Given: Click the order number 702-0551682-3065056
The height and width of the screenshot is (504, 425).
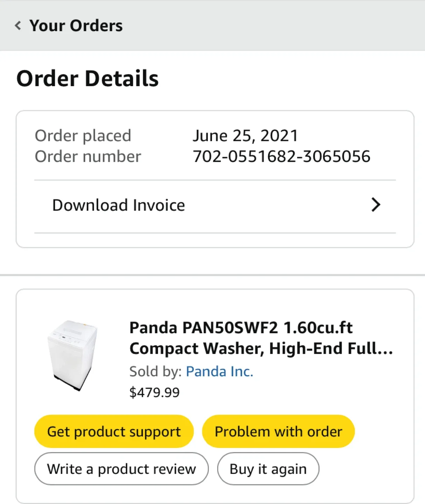Looking at the screenshot, I should pyautogui.click(x=282, y=156).
